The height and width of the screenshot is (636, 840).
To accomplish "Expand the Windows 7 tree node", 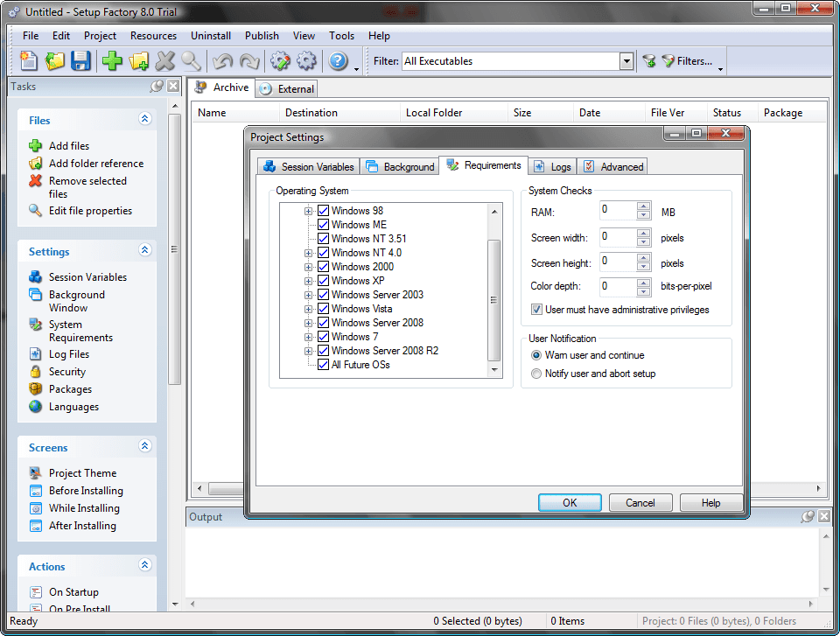I will click(x=309, y=337).
